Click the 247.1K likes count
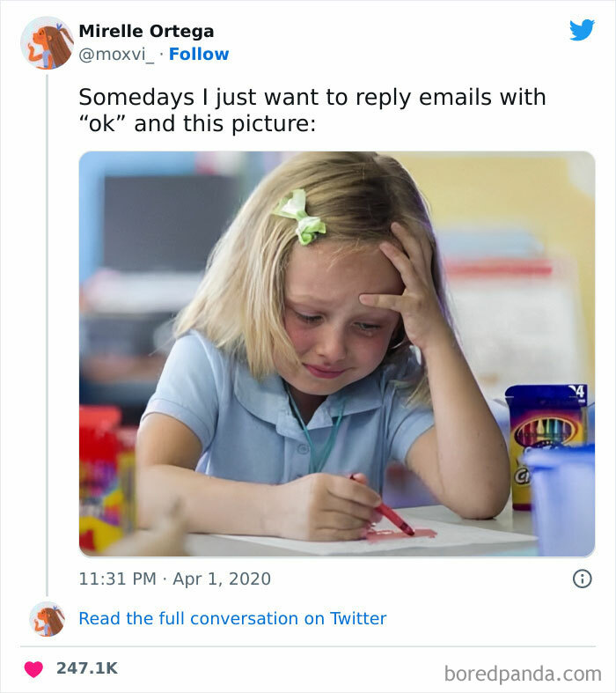 (86, 668)
